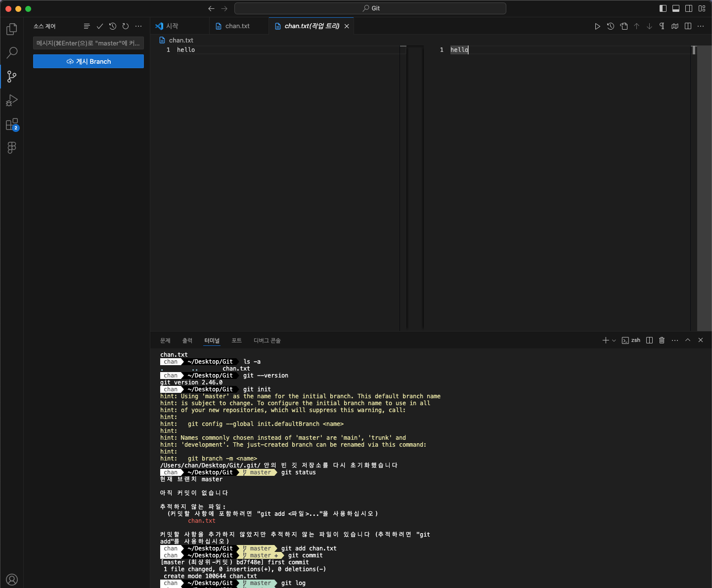Screen dimensions: 712x588
Task: Open the Explorer view in activity bar
Action: click(x=12, y=29)
